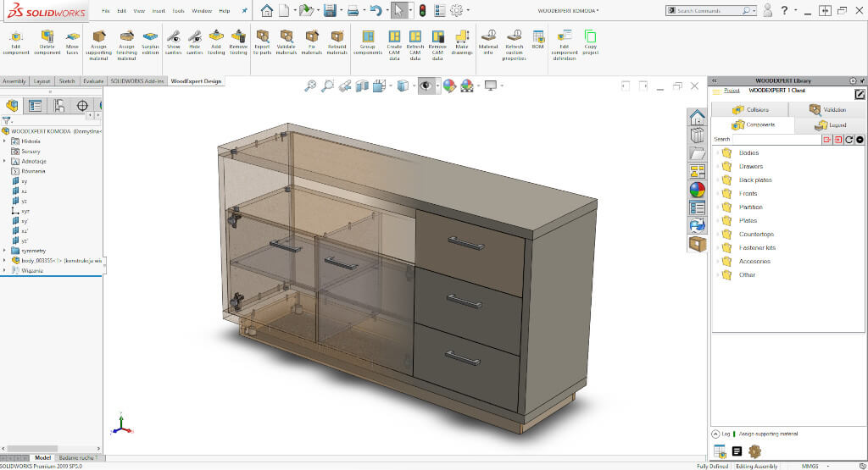The height and width of the screenshot is (470, 868).
Task: Toggle Hide/Show Items eye in view toolbar
Action: (426, 86)
